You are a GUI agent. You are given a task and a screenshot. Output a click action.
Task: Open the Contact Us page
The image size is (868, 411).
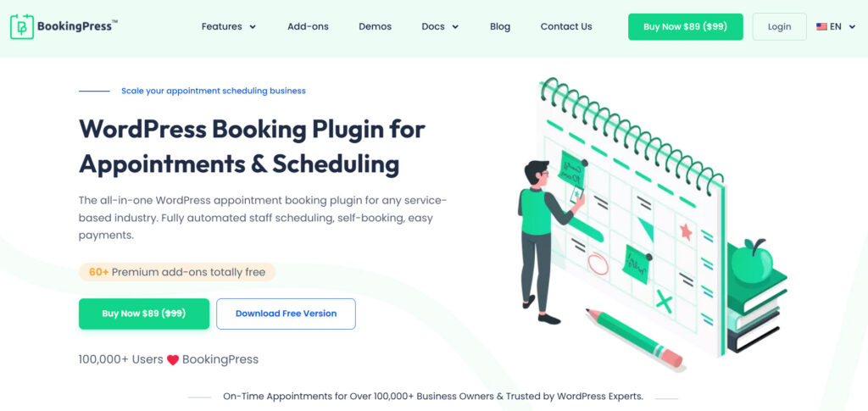(x=566, y=26)
